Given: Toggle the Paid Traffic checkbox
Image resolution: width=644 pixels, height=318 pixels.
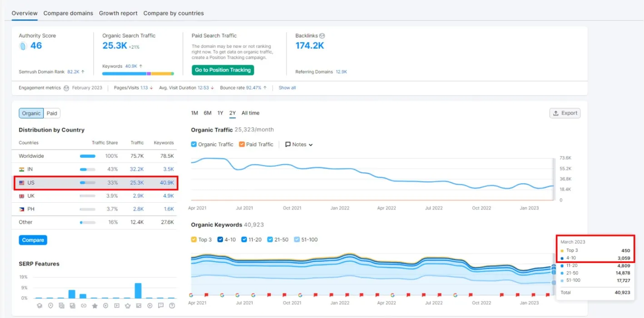Looking at the screenshot, I should [242, 144].
